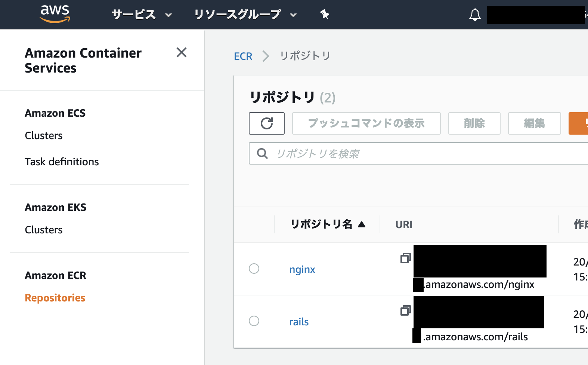Click the URI column header
The height and width of the screenshot is (365, 588).
tap(404, 224)
